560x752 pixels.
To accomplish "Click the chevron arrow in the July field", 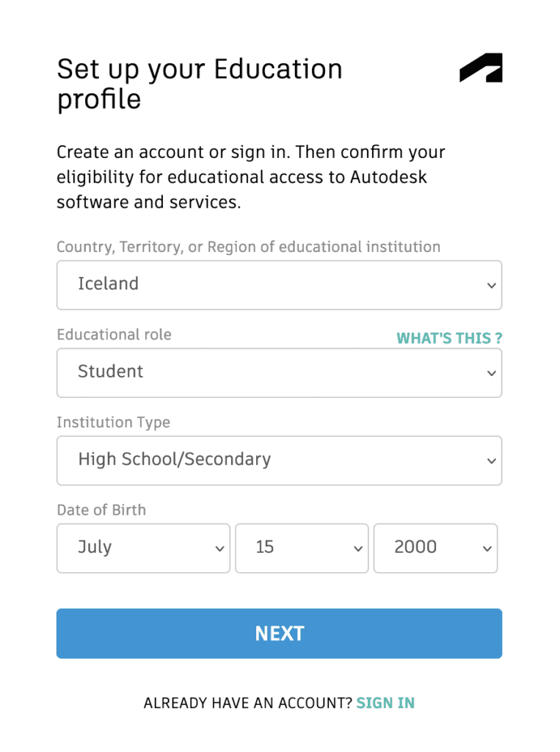I will [x=219, y=549].
